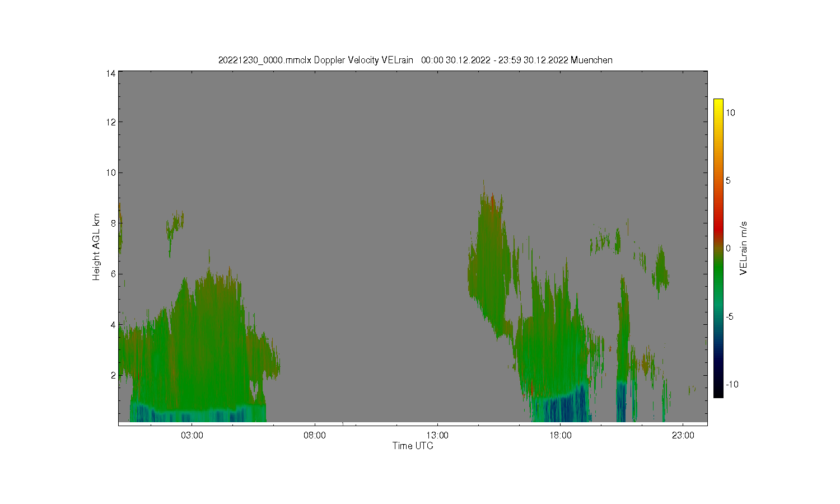Screen dimensions: 840x504
Task: Click the colorbar value -10 label
Action: click(731, 384)
